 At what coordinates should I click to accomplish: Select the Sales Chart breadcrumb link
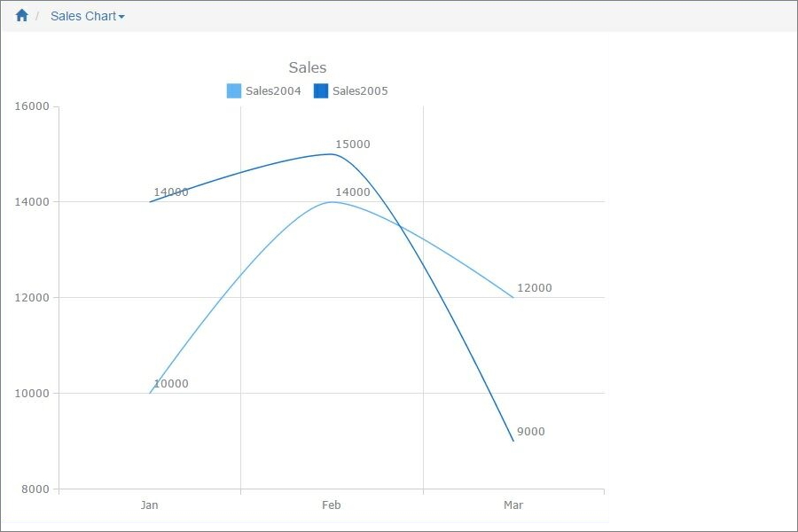pyautogui.click(x=82, y=15)
